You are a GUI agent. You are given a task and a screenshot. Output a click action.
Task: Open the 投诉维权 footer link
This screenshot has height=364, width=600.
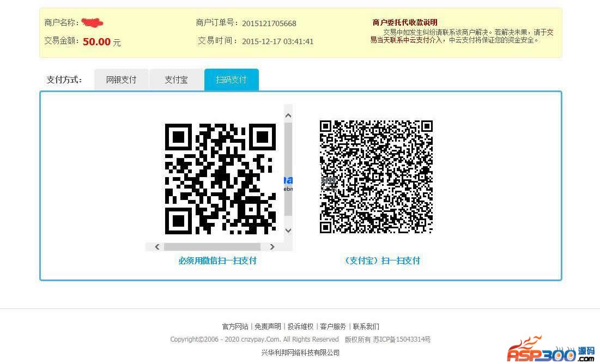point(300,326)
